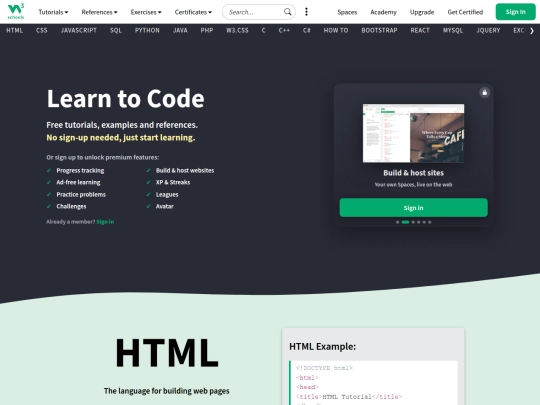Click the Spaces preview thumbnail image
Image resolution: width=540 pixels, height=405 pixels.
pos(413,133)
